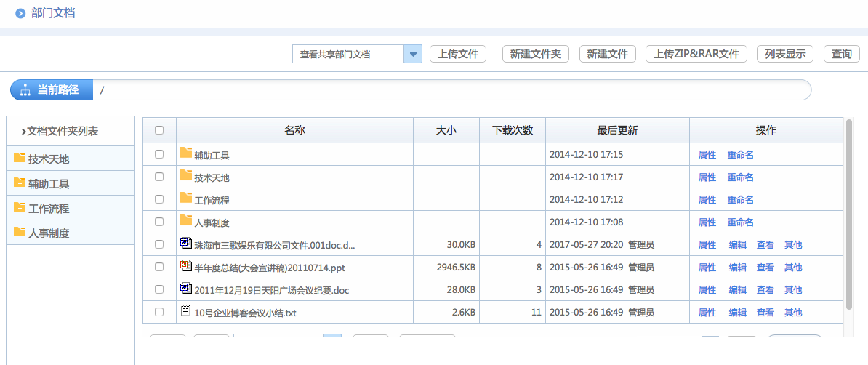
Task: Click 重命名 link for 技术天地 folder
Action: (x=740, y=177)
